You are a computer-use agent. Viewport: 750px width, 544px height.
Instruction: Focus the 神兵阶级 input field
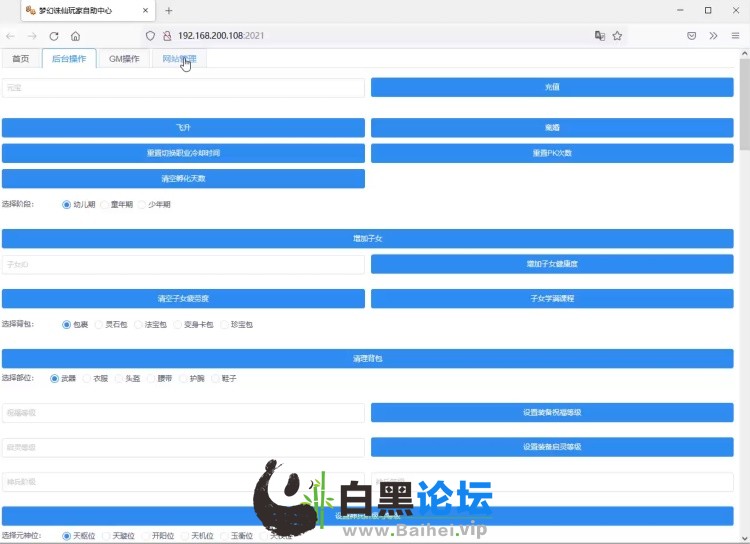(x=183, y=482)
